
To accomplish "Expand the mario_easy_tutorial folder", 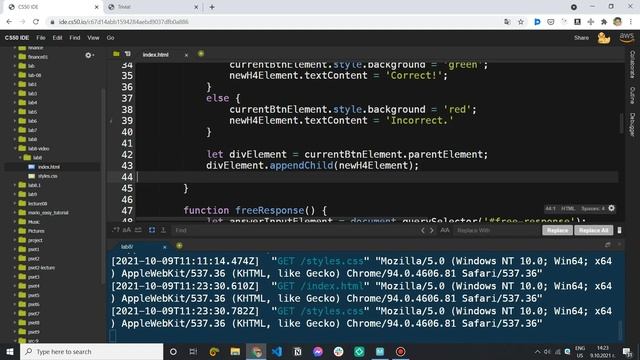I will click(x=15, y=213).
